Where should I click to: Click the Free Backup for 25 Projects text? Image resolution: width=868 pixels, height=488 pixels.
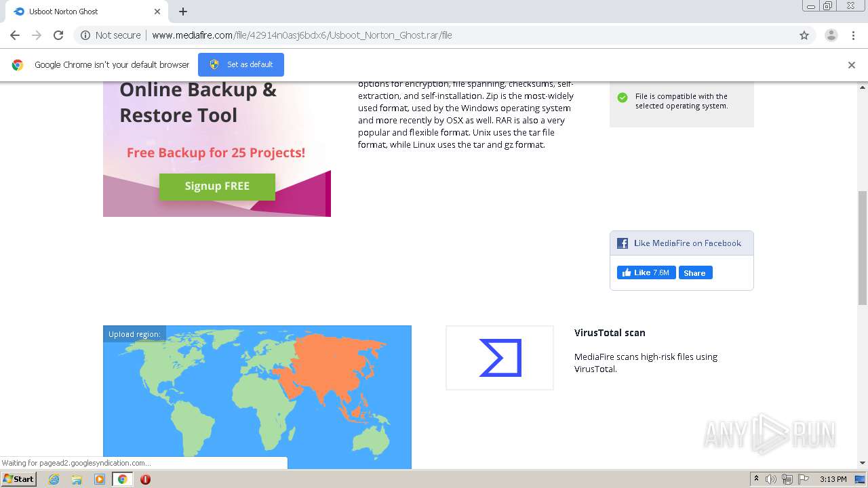(216, 152)
